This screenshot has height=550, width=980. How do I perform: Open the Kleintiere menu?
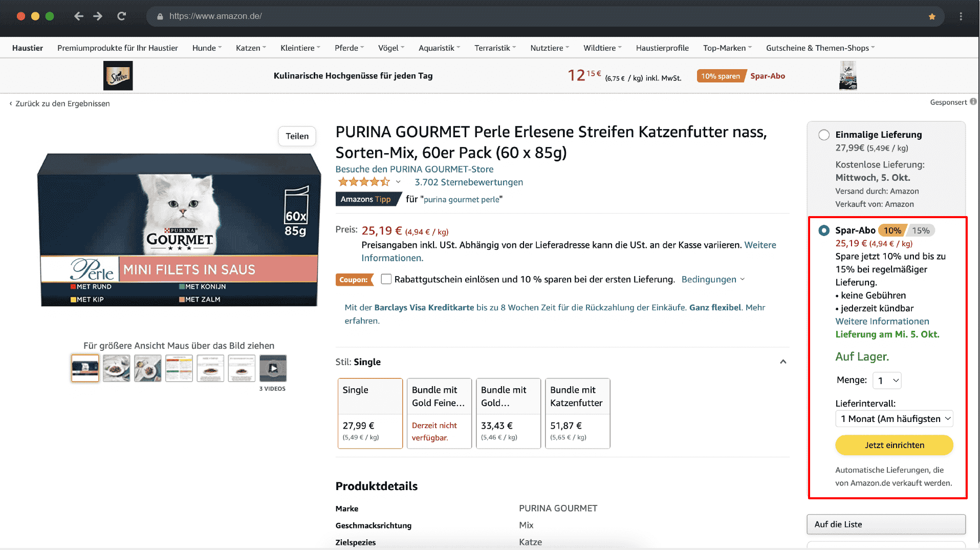(300, 48)
